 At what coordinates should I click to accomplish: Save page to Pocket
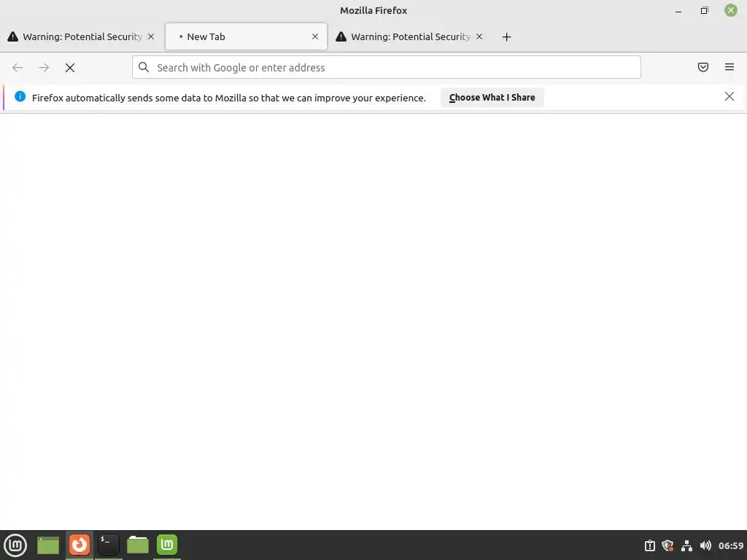[x=703, y=67]
